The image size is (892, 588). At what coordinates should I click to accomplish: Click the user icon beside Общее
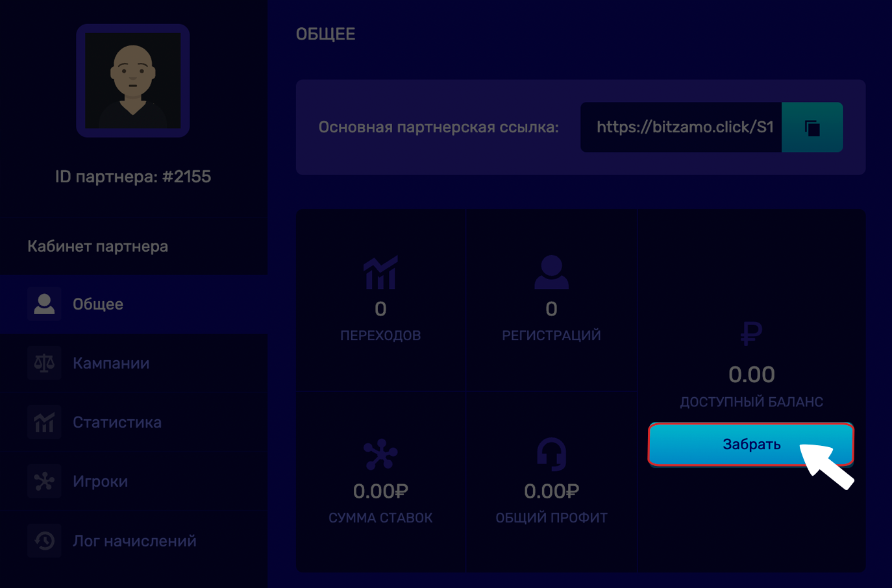[44, 304]
